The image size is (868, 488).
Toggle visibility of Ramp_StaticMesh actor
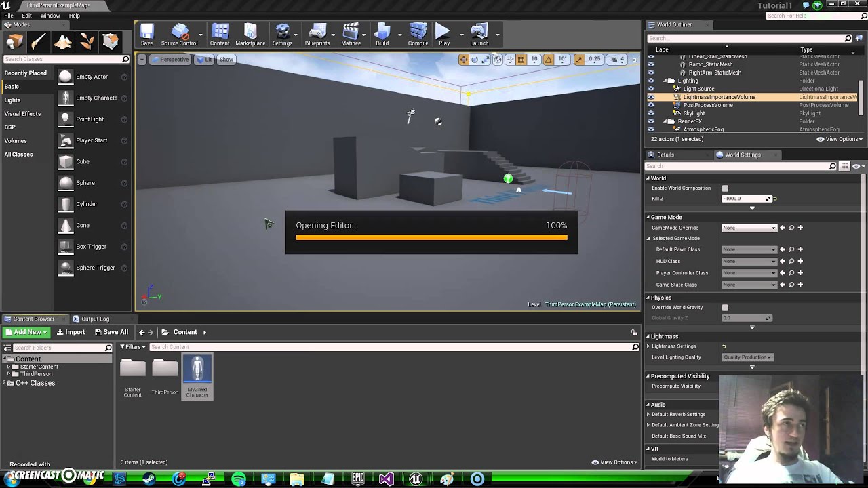pyautogui.click(x=651, y=64)
